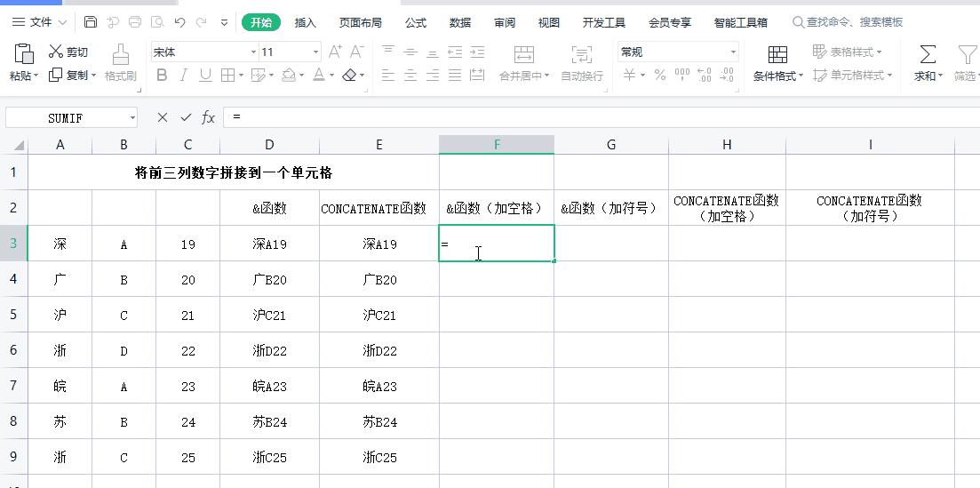Click the Redo arrow icon

click(x=202, y=22)
